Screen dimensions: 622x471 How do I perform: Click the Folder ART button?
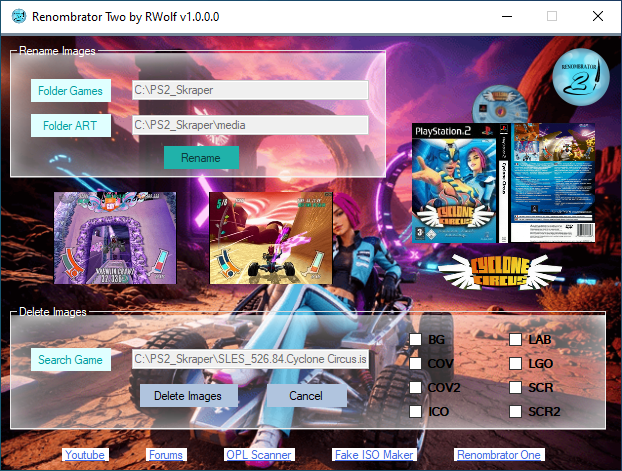click(x=71, y=125)
